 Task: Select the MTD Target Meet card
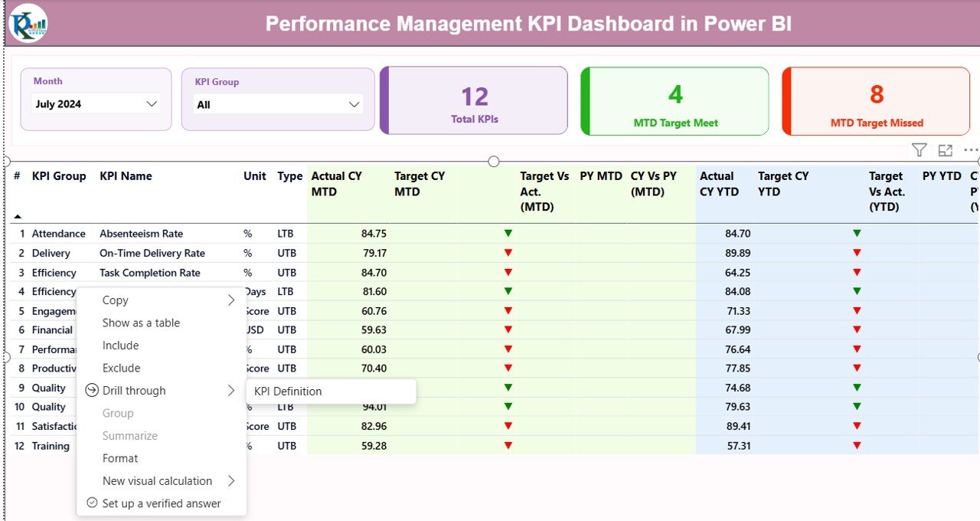[x=675, y=100]
